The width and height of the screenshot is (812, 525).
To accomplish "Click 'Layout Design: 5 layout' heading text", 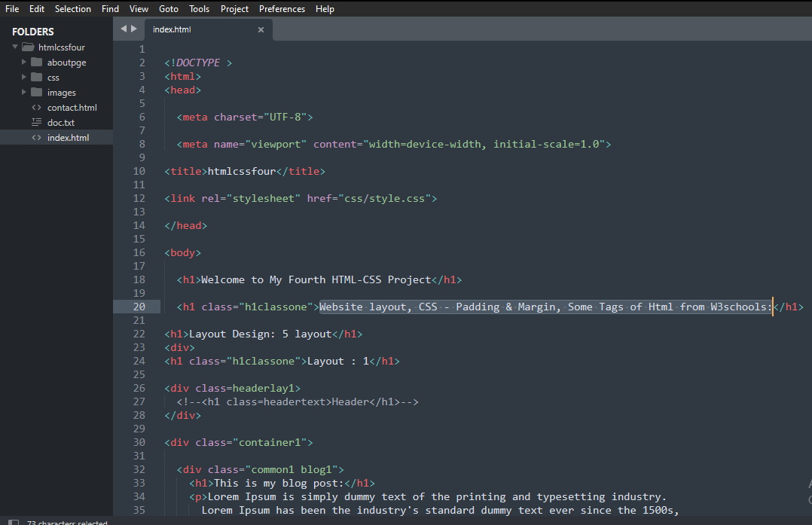I will pos(260,334).
